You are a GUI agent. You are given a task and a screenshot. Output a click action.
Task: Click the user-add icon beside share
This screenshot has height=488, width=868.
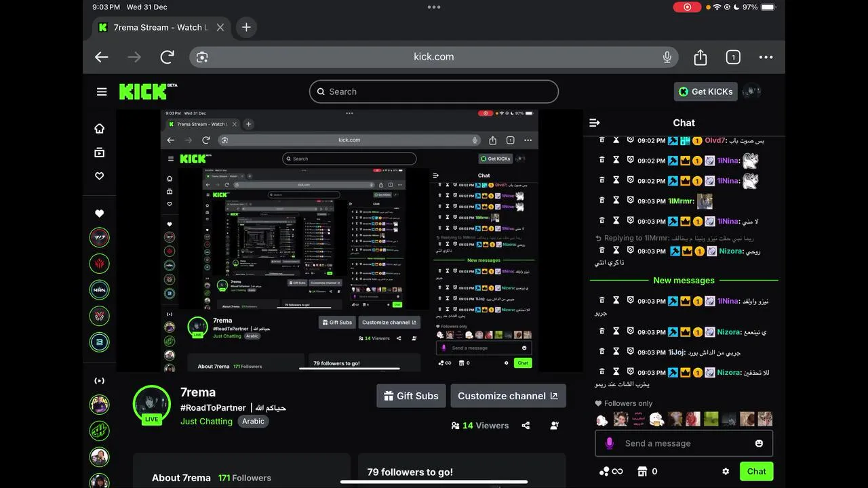pos(555,426)
